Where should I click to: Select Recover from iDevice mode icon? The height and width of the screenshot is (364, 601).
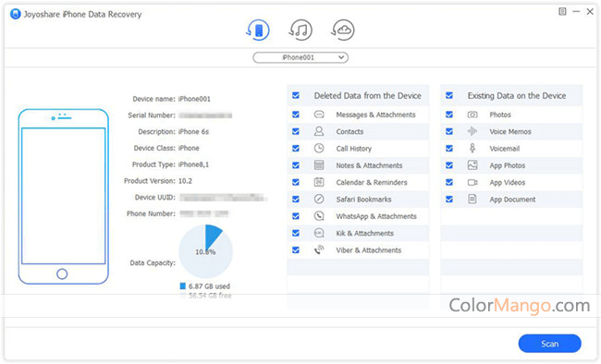click(x=258, y=30)
